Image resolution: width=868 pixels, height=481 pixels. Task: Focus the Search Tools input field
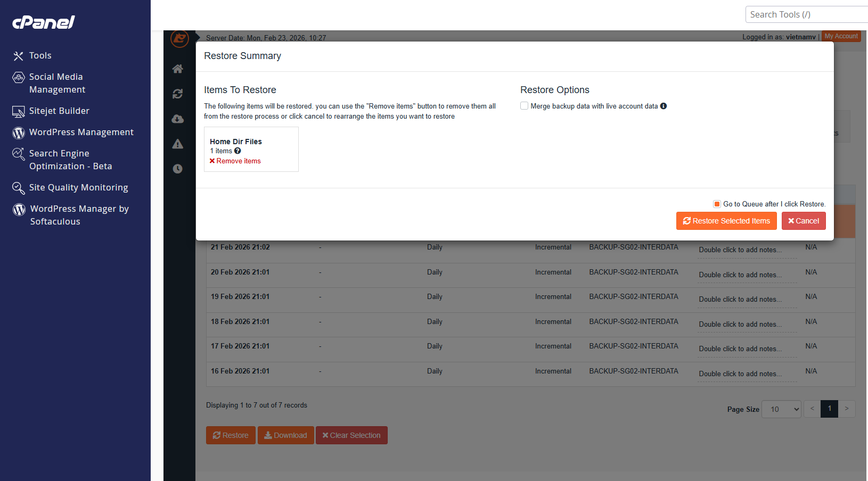(x=807, y=14)
